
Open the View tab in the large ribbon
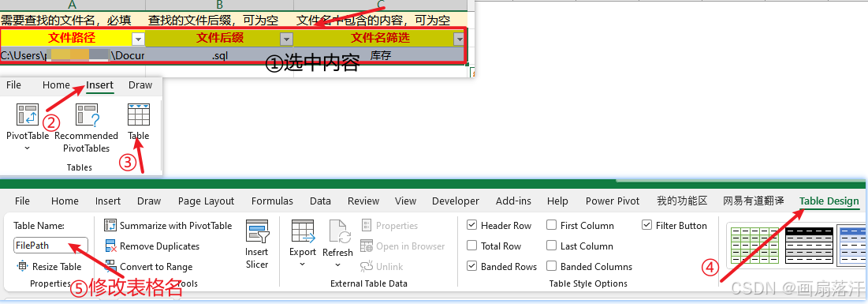pyautogui.click(x=405, y=201)
